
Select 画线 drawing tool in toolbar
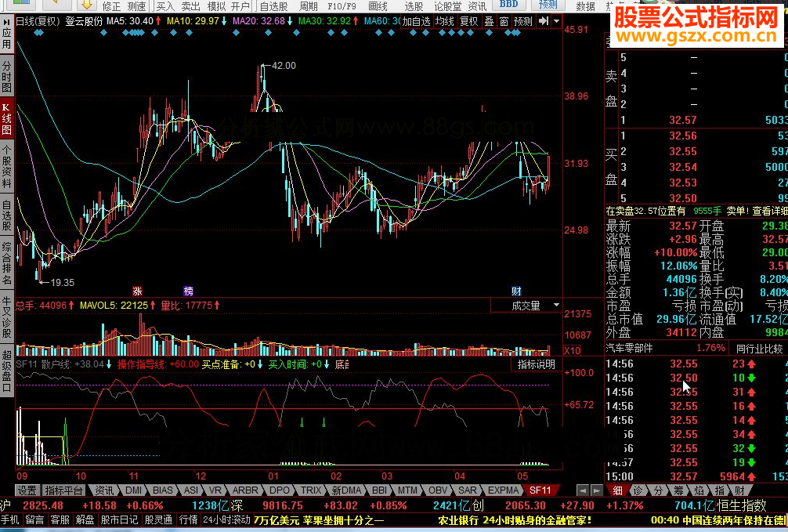(378, 6)
